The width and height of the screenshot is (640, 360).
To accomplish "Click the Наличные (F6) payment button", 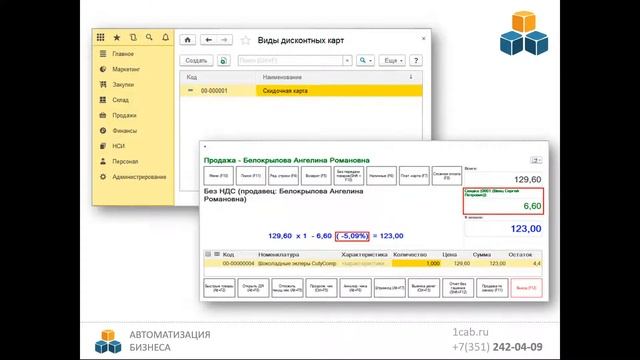I will 382,176.
